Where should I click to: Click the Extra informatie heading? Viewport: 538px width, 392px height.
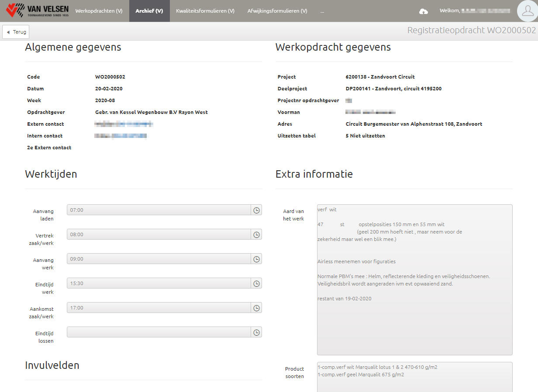click(314, 174)
